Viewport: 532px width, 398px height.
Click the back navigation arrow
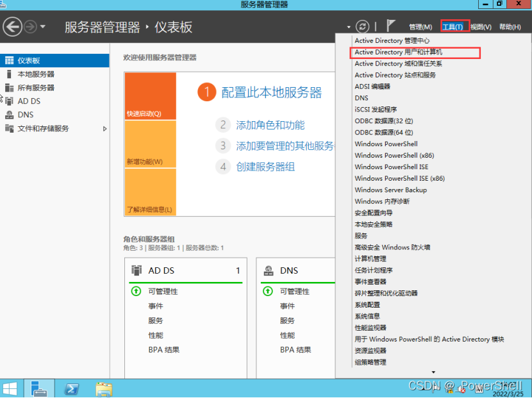[13, 26]
